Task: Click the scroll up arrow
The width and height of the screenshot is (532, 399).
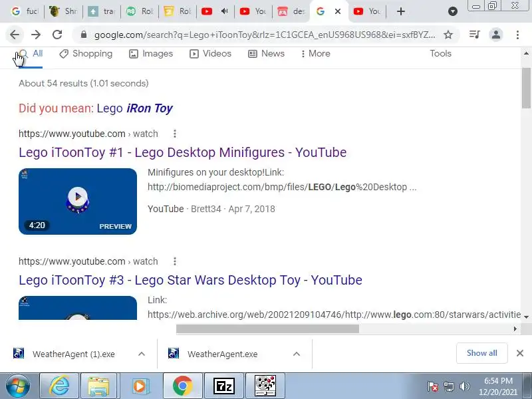Action: click(x=526, y=54)
